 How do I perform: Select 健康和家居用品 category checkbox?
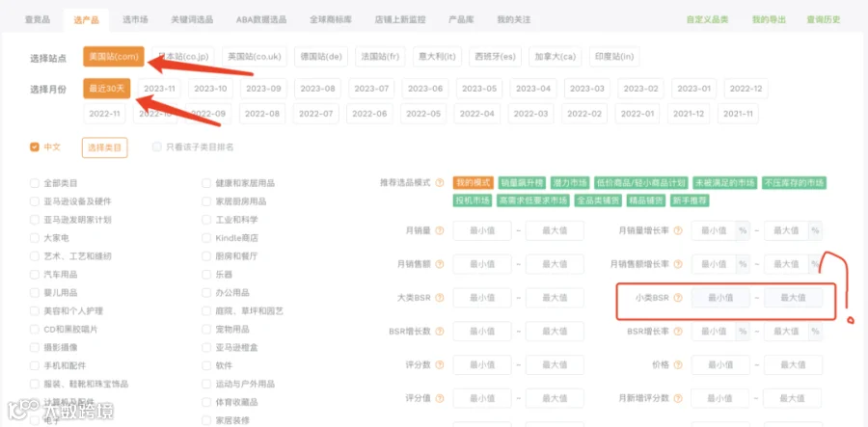tap(206, 183)
